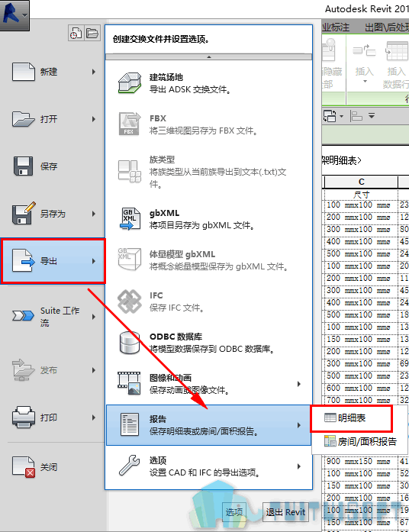The width and height of the screenshot is (409, 532).
Task: Click the 隐藏 ribbon button
Action: pyautogui.click(x=330, y=63)
